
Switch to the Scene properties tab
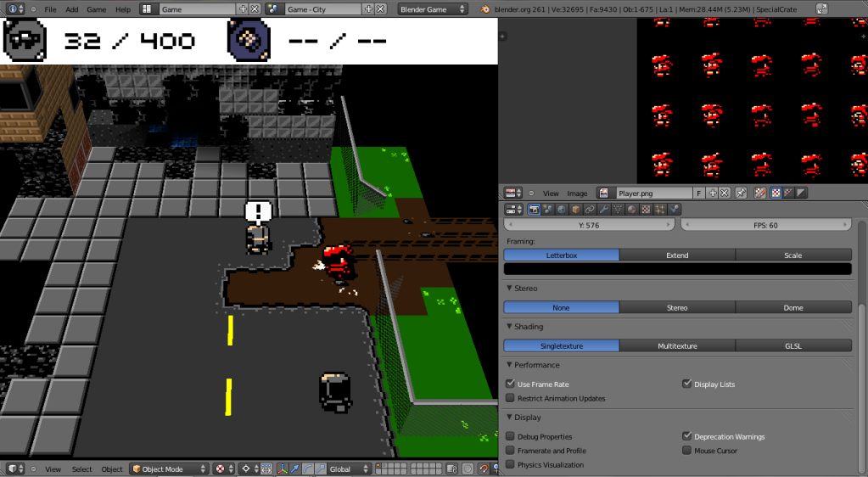point(548,209)
